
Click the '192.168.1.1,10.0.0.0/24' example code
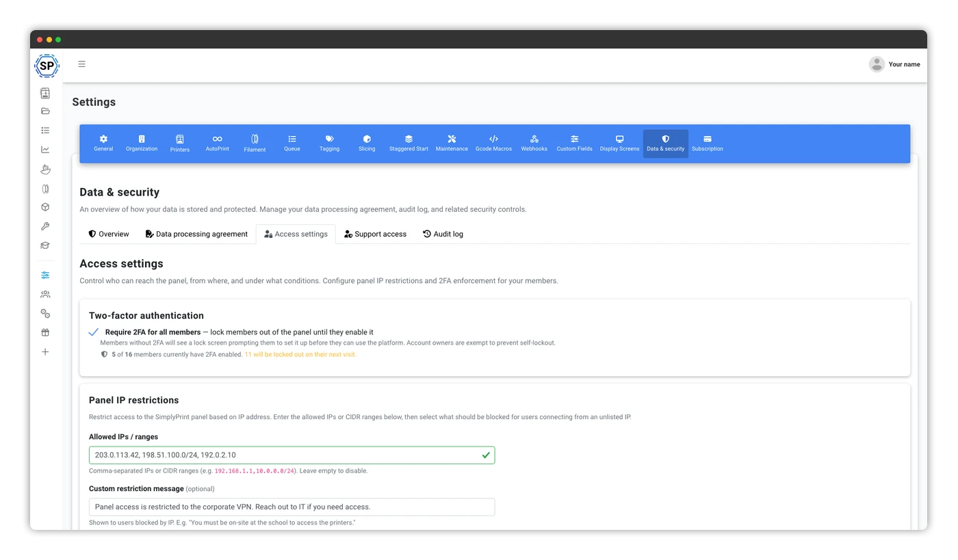255,471
